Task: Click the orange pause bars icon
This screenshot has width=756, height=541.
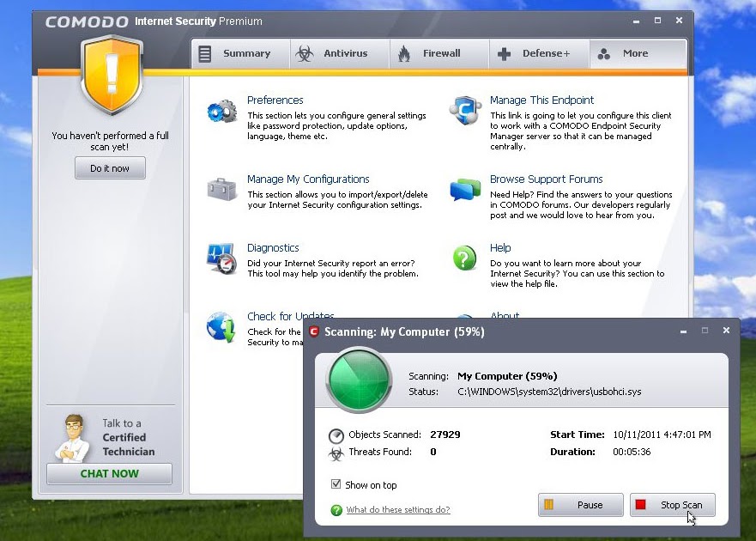Action: pyautogui.click(x=548, y=504)
